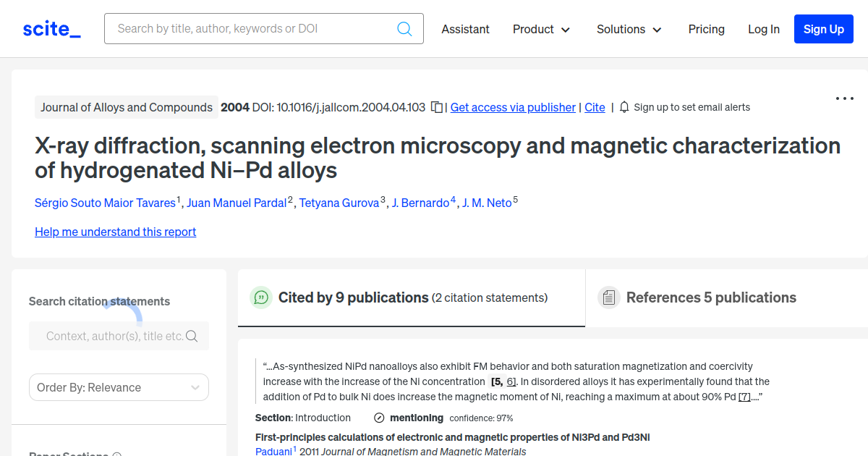Click the scite_ logo

coord(51,29)
